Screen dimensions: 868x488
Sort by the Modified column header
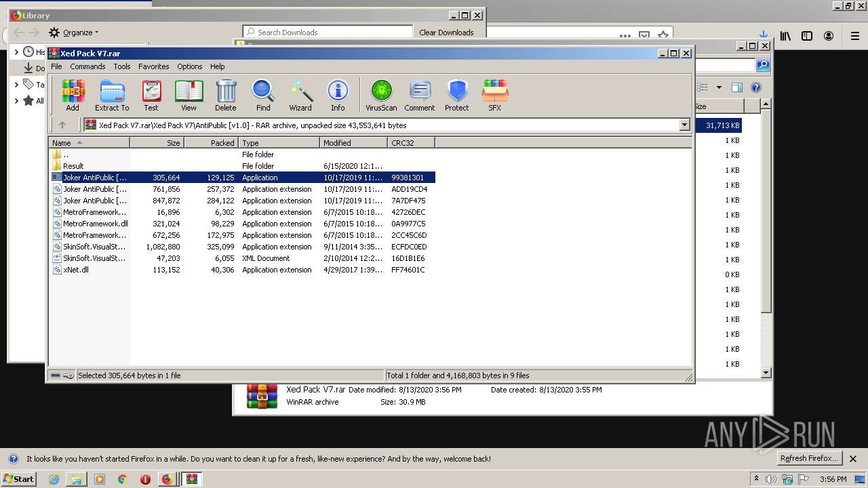point(353,143)
